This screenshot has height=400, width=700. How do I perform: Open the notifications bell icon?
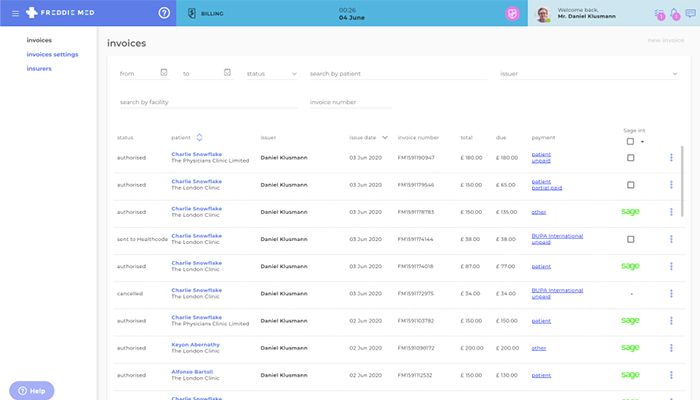(675, 13)
